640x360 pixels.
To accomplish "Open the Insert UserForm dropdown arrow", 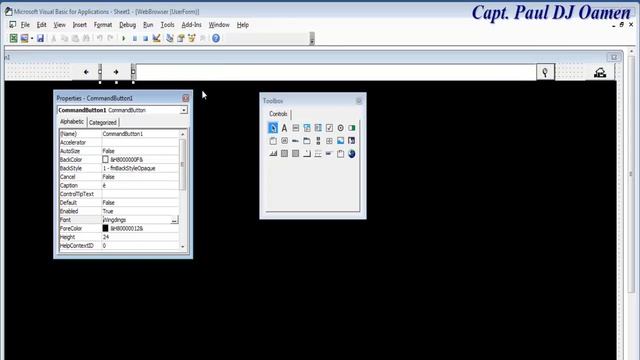I will [x=32, y=38].
